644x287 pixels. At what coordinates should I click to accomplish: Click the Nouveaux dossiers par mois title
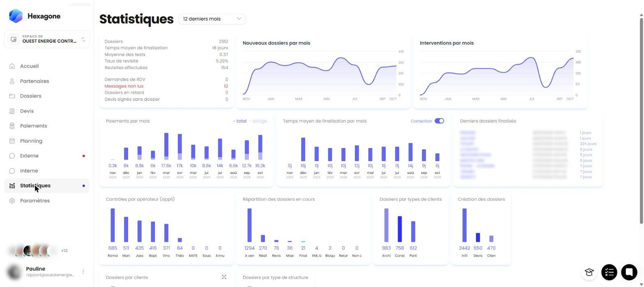(276, 43)
